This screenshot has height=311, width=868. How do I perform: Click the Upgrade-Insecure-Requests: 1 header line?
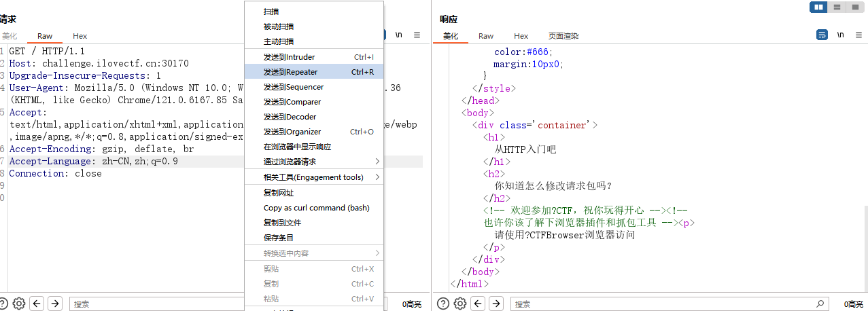click(x=85, y=75)
